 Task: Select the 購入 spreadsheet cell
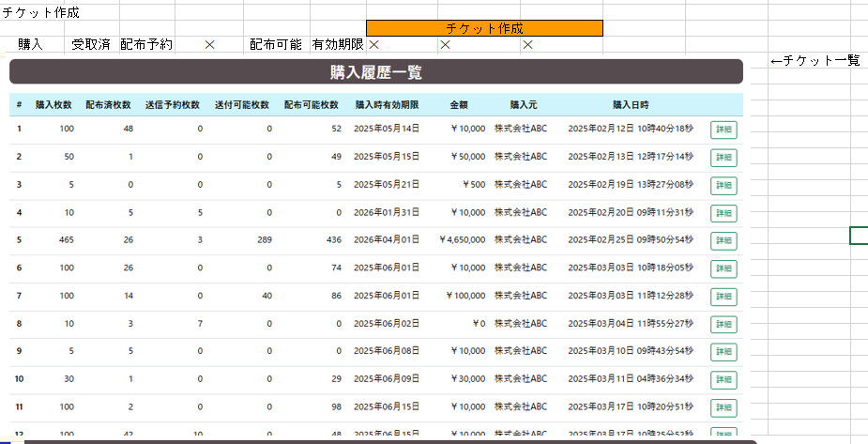(x=30, y=44)
